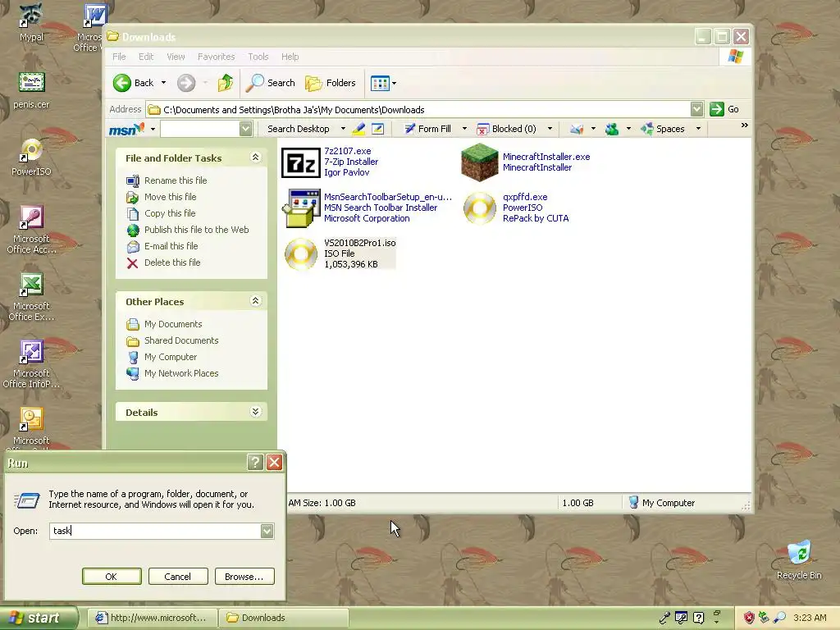Click the Blocked popups icon

coord(482,129)
